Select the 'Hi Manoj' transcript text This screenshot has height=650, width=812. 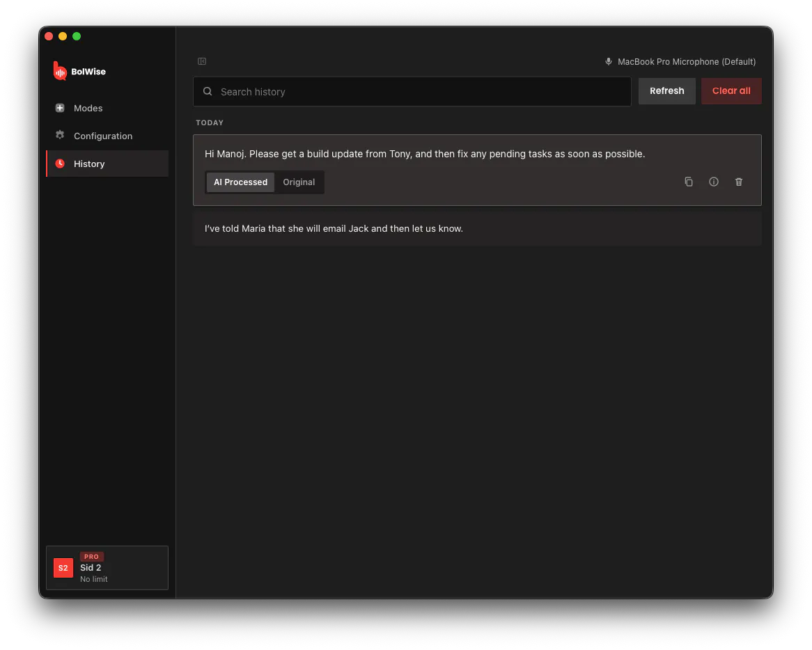[425, 154]
